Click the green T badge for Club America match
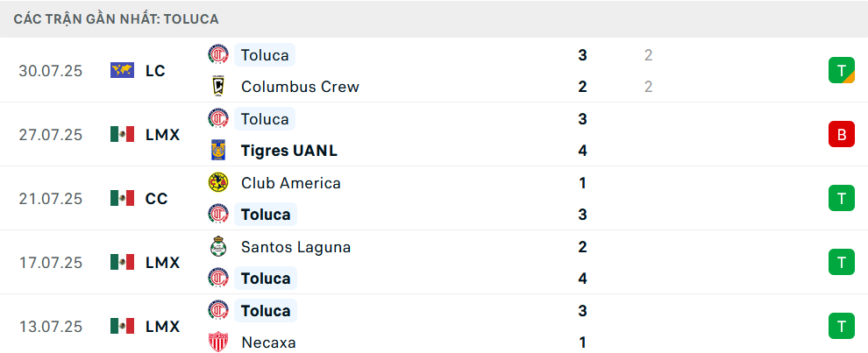Image resolution: width=868 pixels, height=353 pixels. [x=842, y=198]
